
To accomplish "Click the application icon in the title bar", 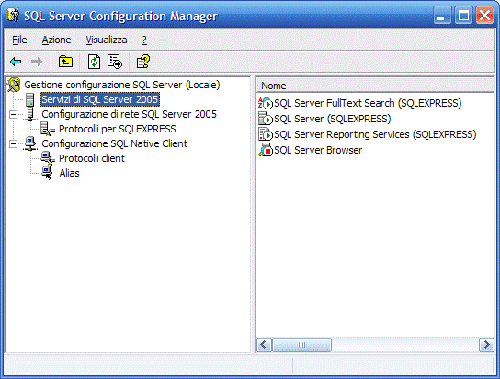I will (x=13, y=15).
